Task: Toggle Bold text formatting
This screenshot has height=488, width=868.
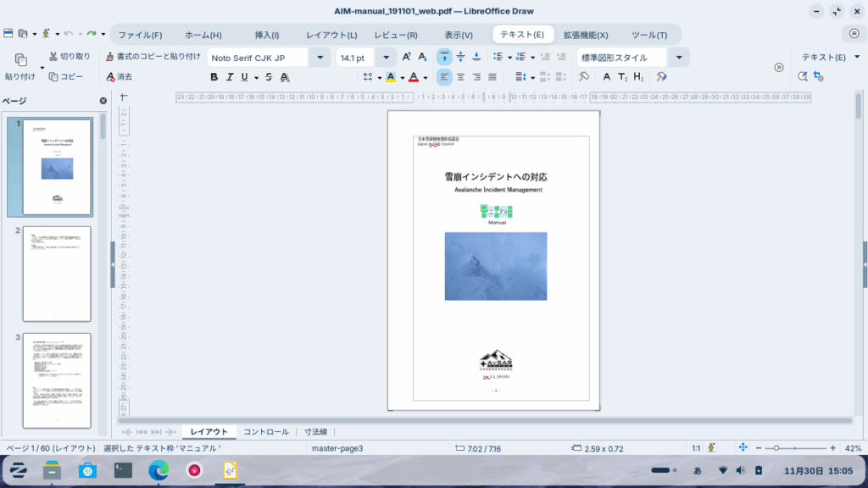Action: point(214,77)
